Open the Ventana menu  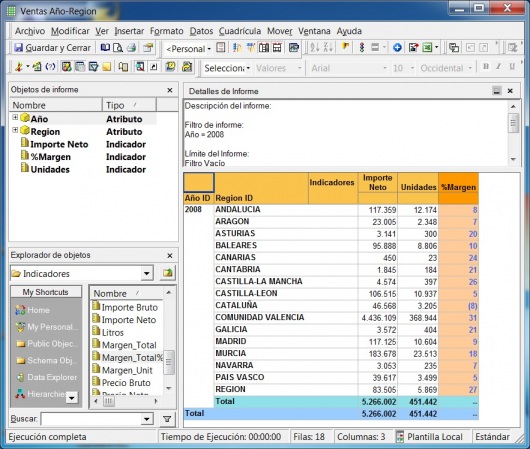(314, 31)
